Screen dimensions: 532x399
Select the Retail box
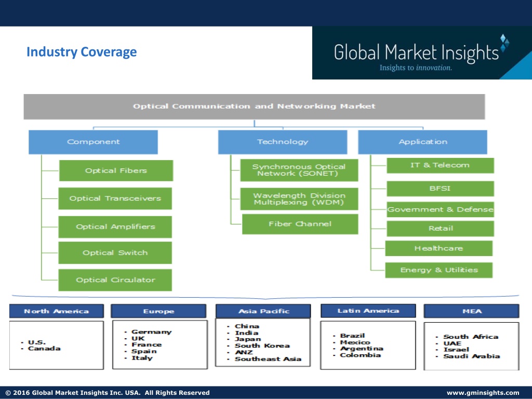441,229
